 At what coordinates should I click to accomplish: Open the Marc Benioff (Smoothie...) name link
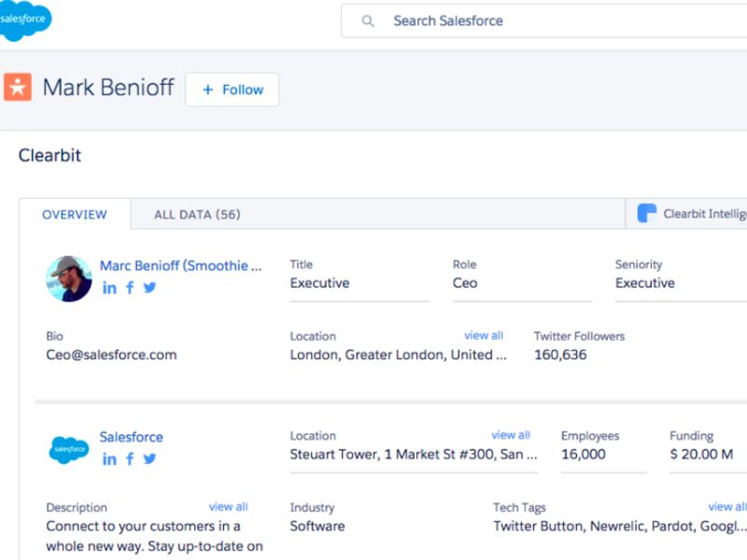point(180,265)
